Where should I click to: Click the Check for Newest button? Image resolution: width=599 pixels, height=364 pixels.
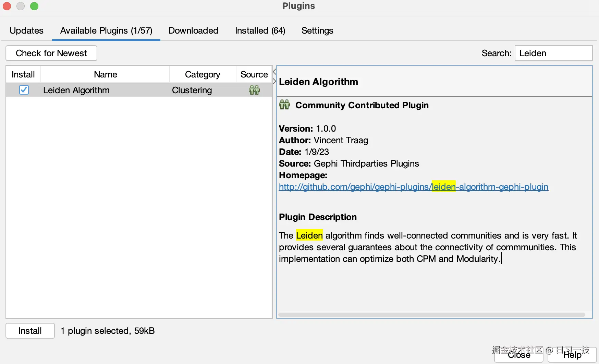(51, 53)
